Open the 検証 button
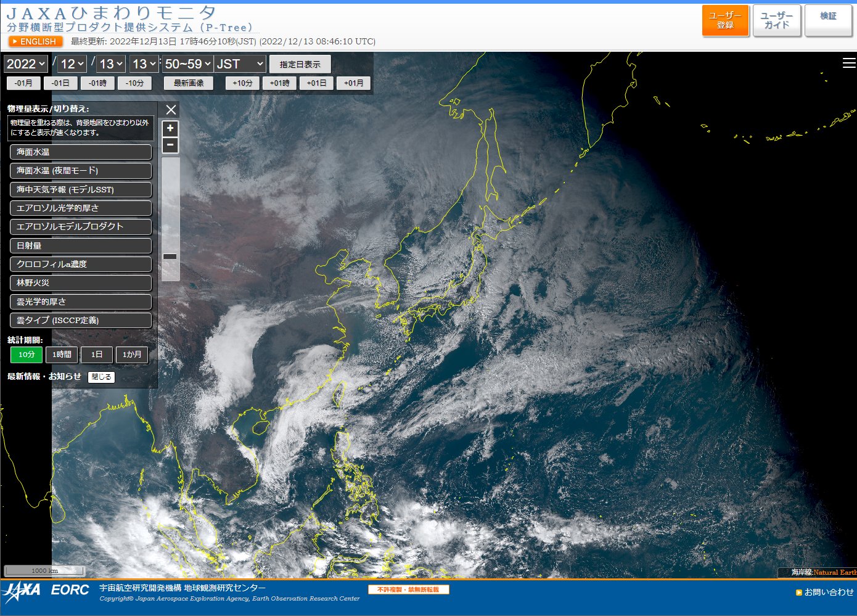This screenshot has width=857, height=616. [x=828, y=20]
